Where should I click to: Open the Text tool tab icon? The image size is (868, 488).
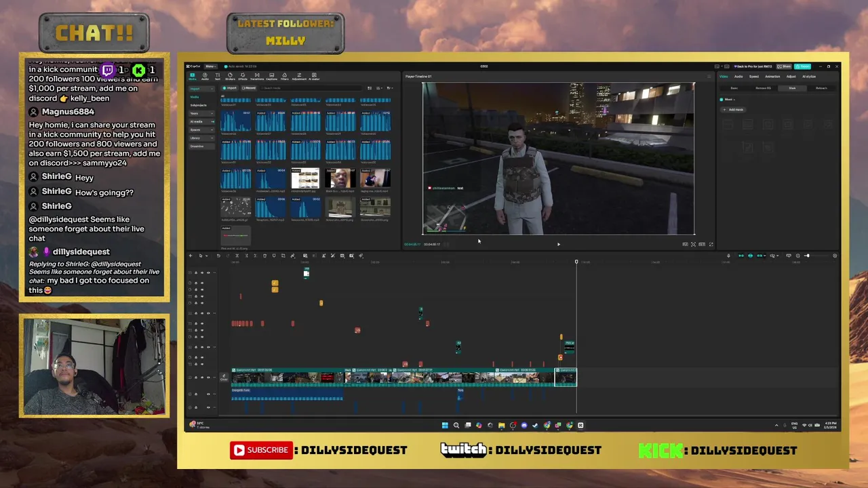[218, 75]
